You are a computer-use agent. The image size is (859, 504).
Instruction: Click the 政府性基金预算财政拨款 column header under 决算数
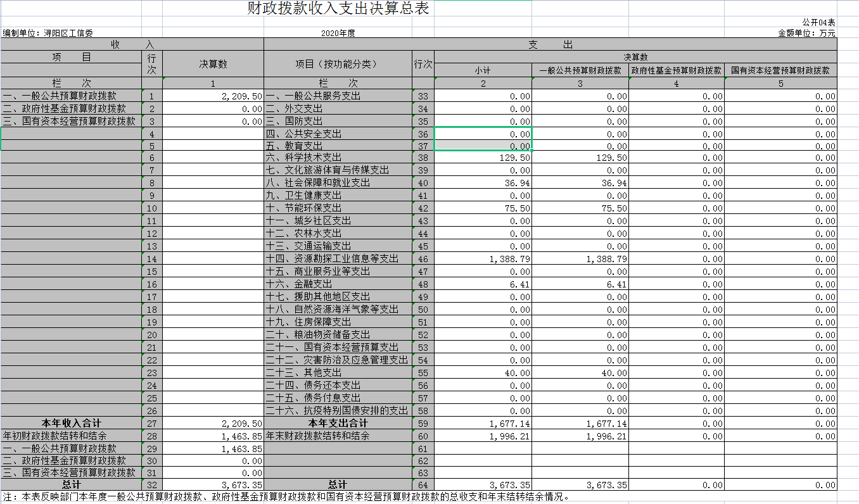click(x=676, y=71)
